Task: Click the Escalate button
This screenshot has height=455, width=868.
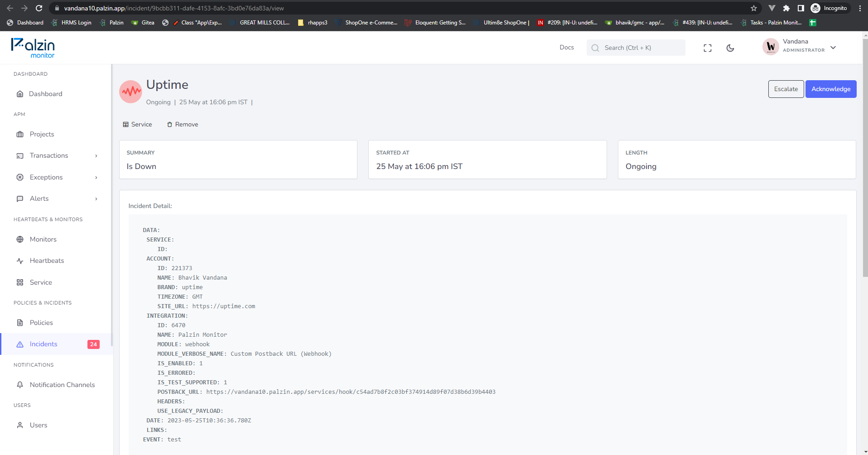Action: point(786,89)
